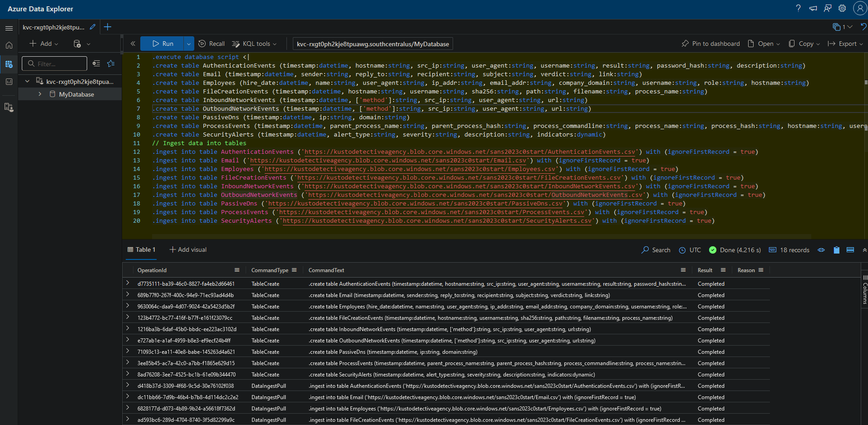Open the OperationId column menu

[x=237, y=270]
